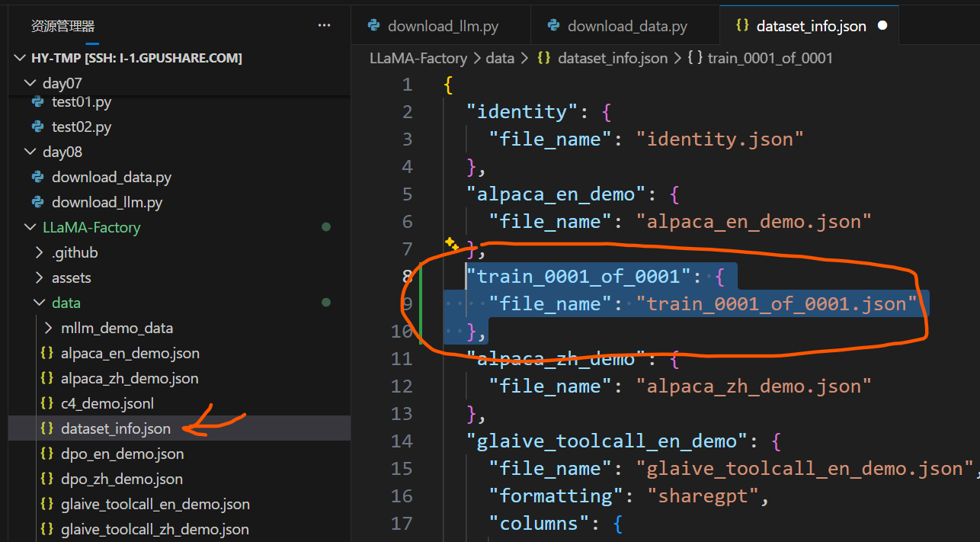Click the JSON icon of dataset_info.json in tree
Viewport: 980px width, 542px height.
[x=46, y=428]
